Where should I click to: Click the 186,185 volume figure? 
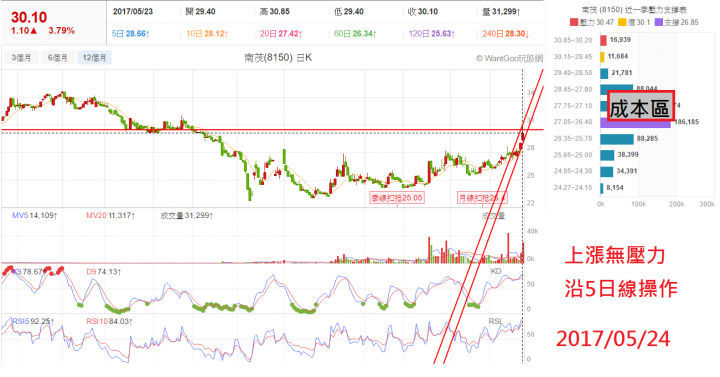pos(686,122)
